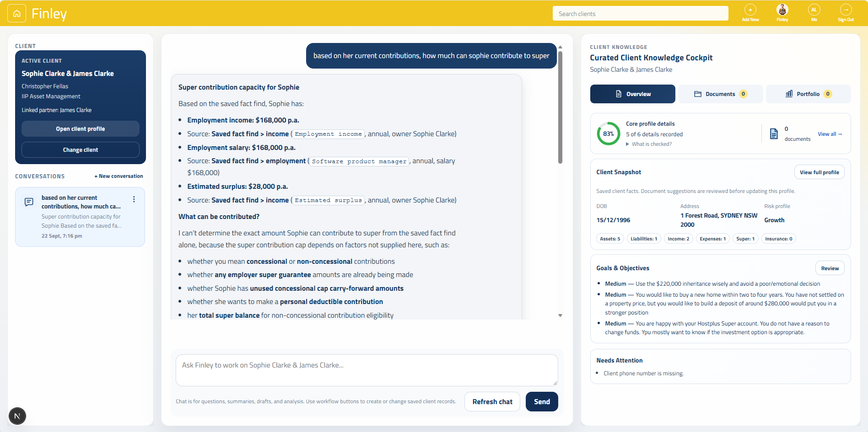Switch to the Documents tab
This screenshot has width=868, height=432.
720,94
